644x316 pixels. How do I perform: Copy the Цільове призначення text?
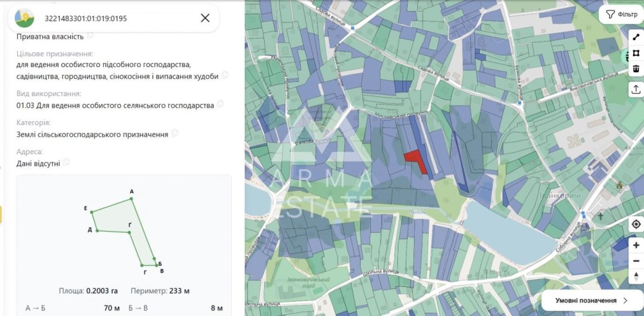[225, 75]
